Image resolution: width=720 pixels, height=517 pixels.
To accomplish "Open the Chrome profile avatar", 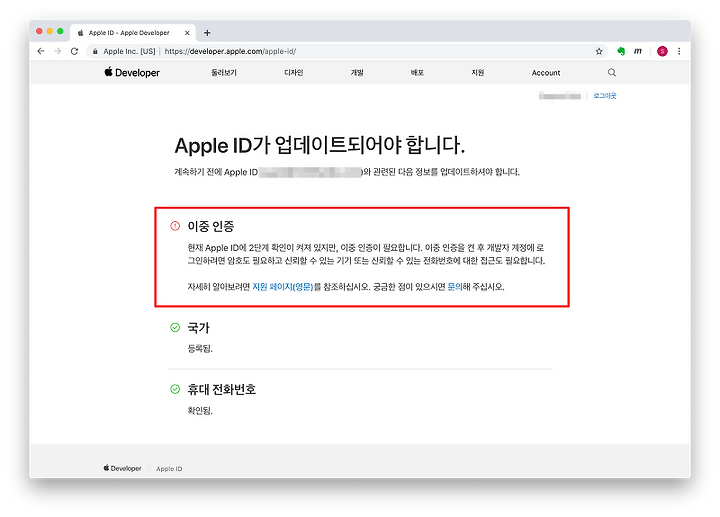I will click(662, 51).
